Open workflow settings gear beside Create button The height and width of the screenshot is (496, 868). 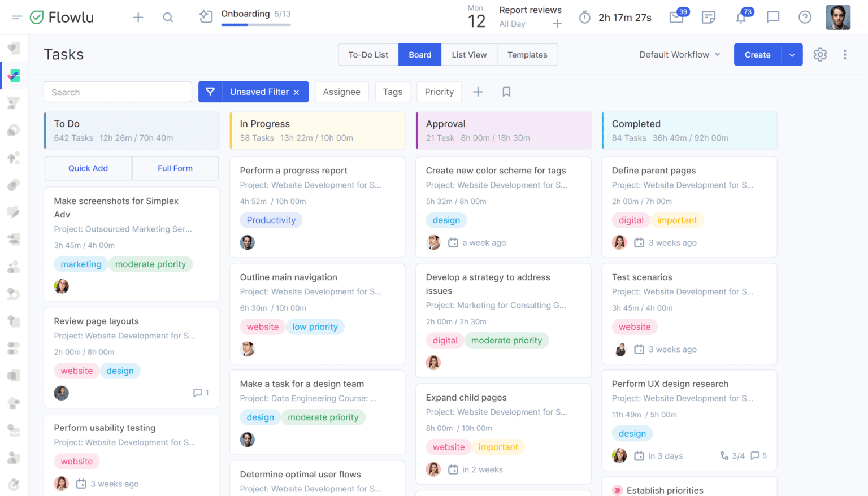(820, 54)
